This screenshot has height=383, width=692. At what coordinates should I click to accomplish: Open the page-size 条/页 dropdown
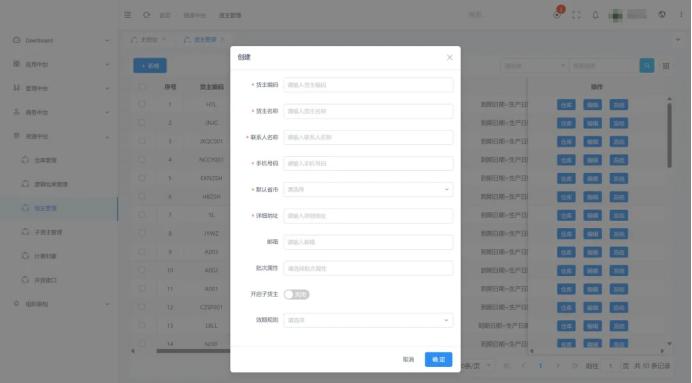coord(477,366)
